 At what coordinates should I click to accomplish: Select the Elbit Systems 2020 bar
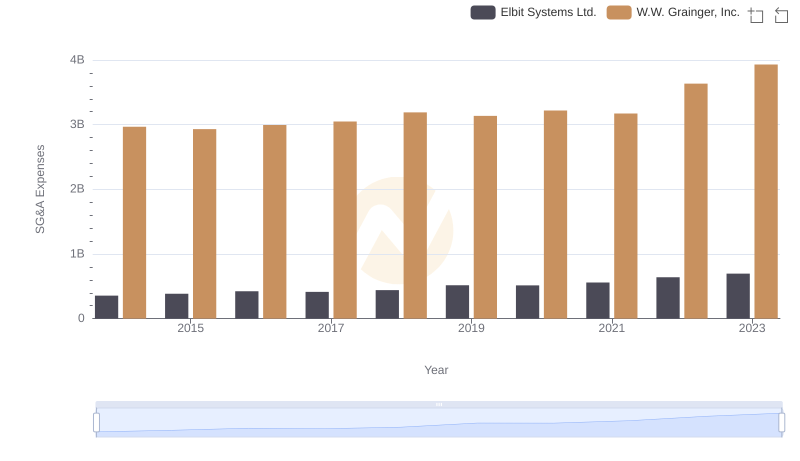click(528, 302)
